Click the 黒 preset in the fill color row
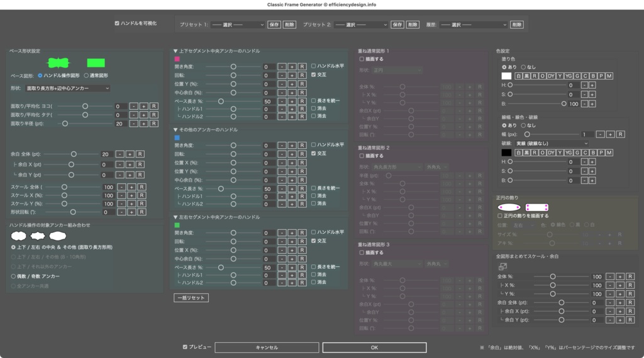Screen dimensions: 644x358 tap(526, 76)
